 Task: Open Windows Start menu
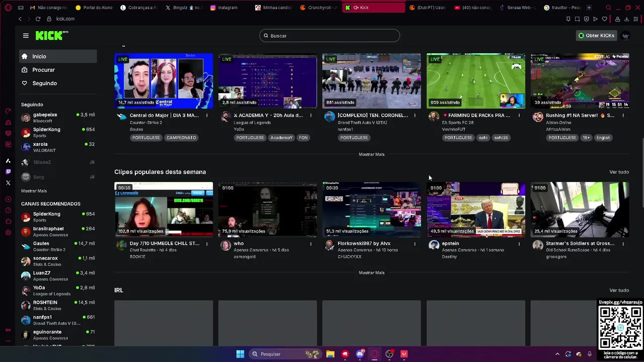pyautogui.click(x=240, y=354)
